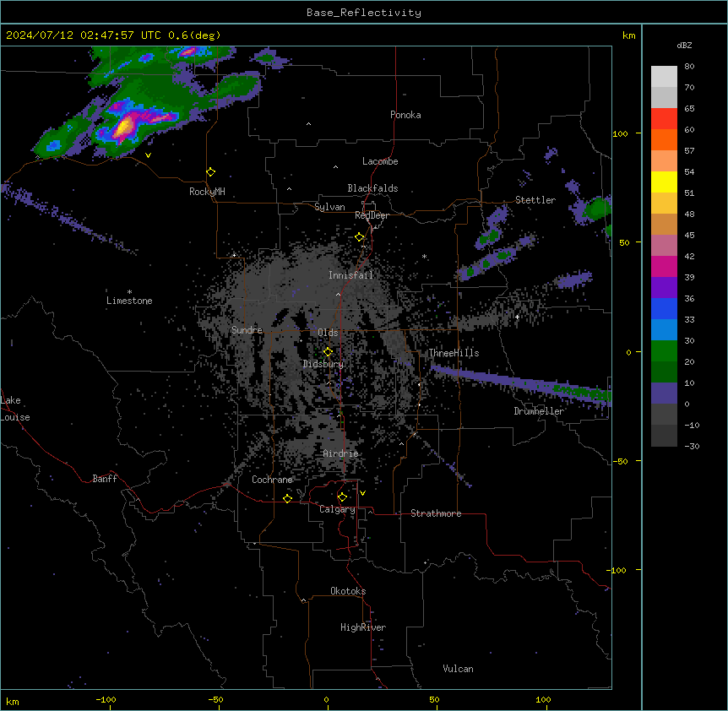Click the Drumheller label

pos(539,411)
